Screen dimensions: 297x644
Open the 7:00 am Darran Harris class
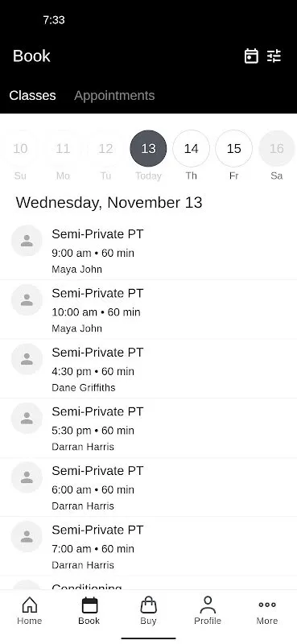coord(148,547)
